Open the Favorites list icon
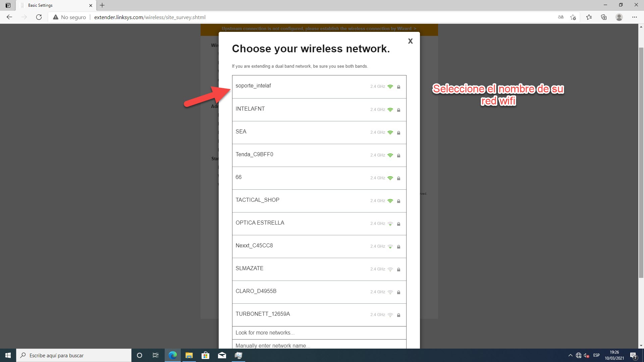The height and width of the screenshot is (362, 644). [x=589, y=17]
